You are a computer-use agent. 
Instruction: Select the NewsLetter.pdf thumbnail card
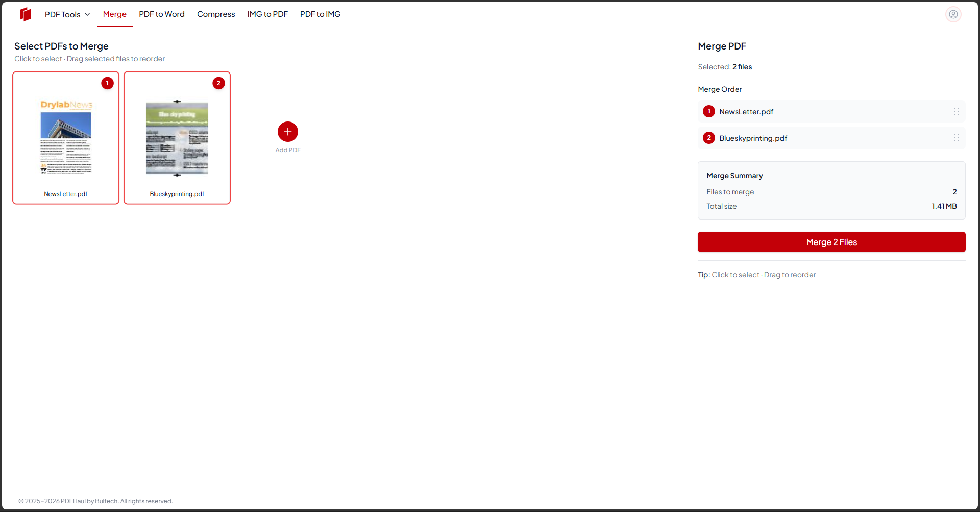pyautogui.click(x=66, y=138)
